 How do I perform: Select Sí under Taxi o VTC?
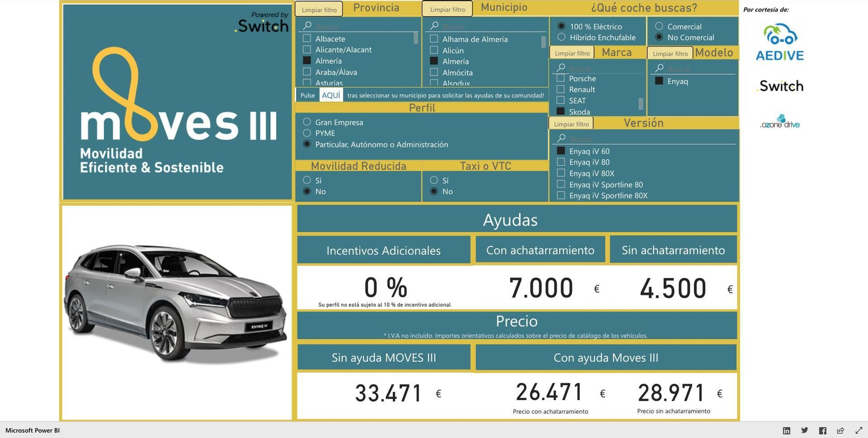pyautogui.click(x=434, y=180)
